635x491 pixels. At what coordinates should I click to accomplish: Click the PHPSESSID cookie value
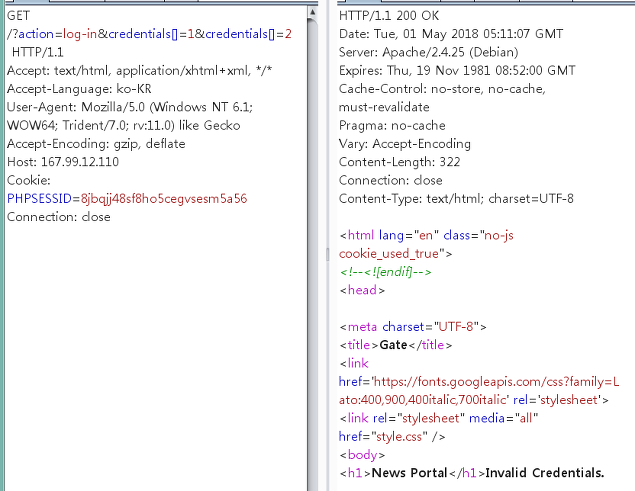pos(164,199)
